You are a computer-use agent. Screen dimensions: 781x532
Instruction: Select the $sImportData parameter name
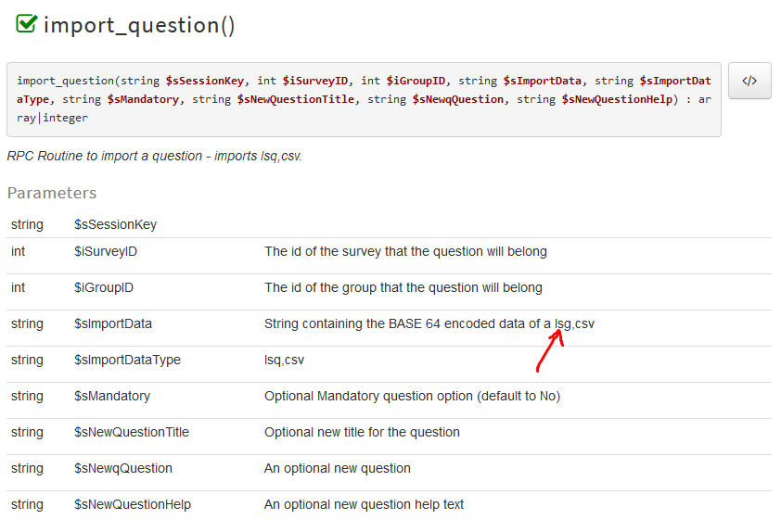click(113, 323)
